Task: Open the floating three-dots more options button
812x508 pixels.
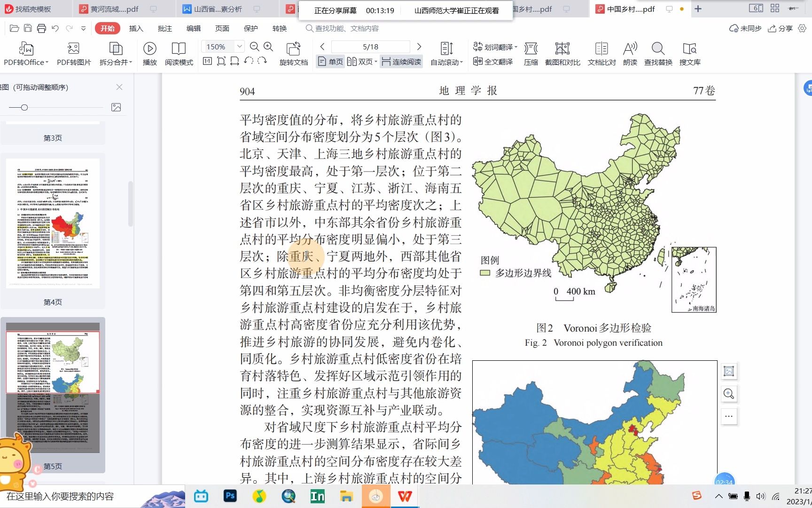Action: pyautogui.click(x=729, y=416)
